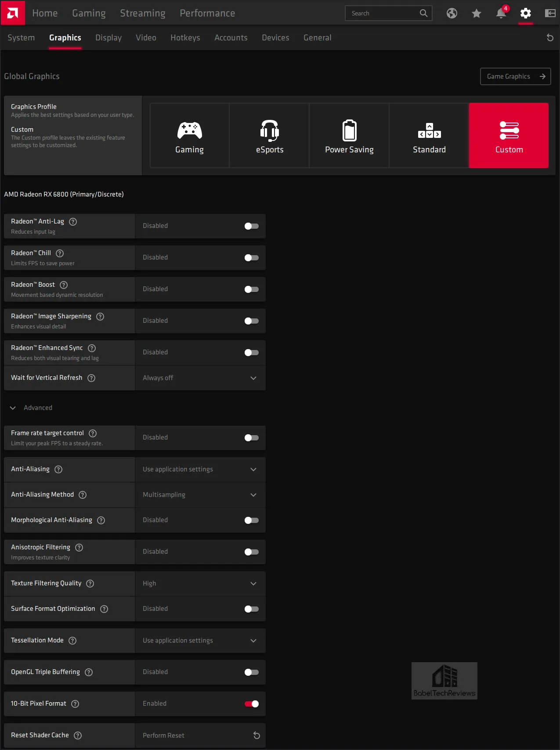Open the Performance menu
560x750 pixels.
207,13
